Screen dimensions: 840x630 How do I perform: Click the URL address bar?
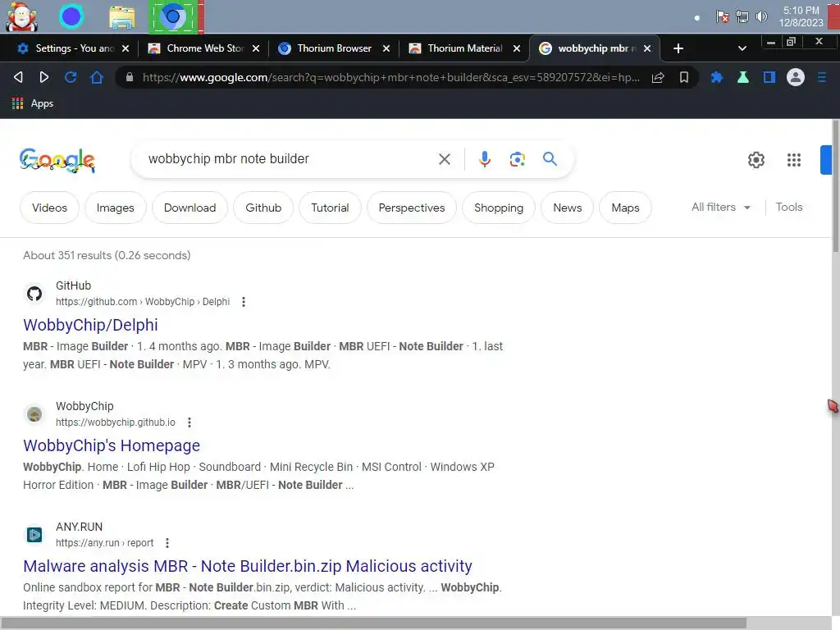click(x=391, y=77)
